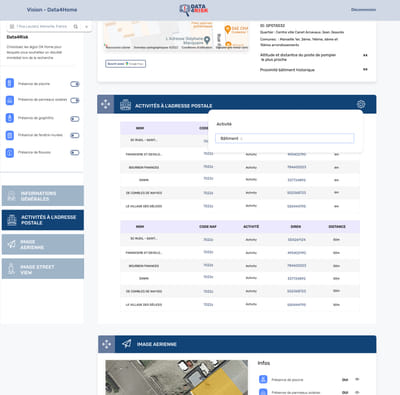This screenshot has height=395, width=400.
Task: Click the icon on Informations Générales sidebar tab
Action: [12, 196]
